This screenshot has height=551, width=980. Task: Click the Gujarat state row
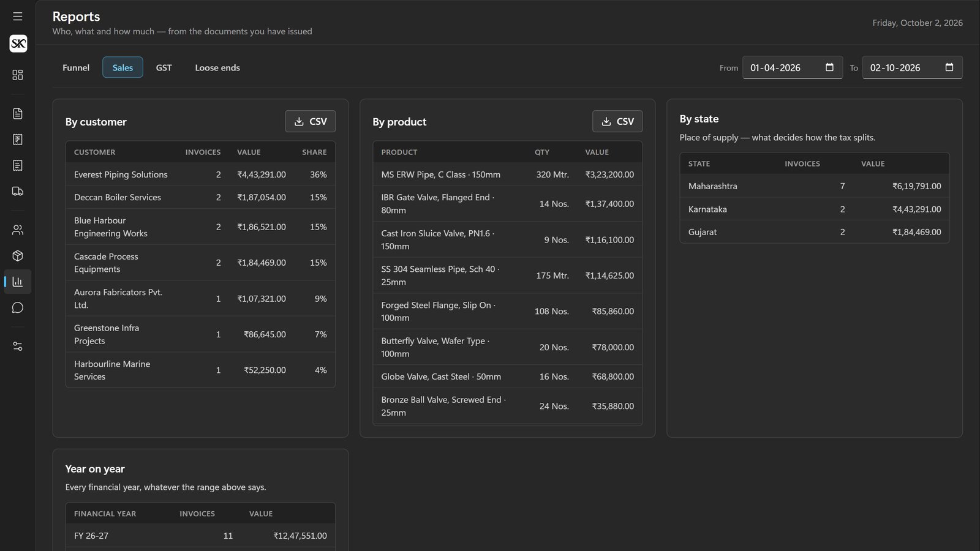(x=815, y=232)
